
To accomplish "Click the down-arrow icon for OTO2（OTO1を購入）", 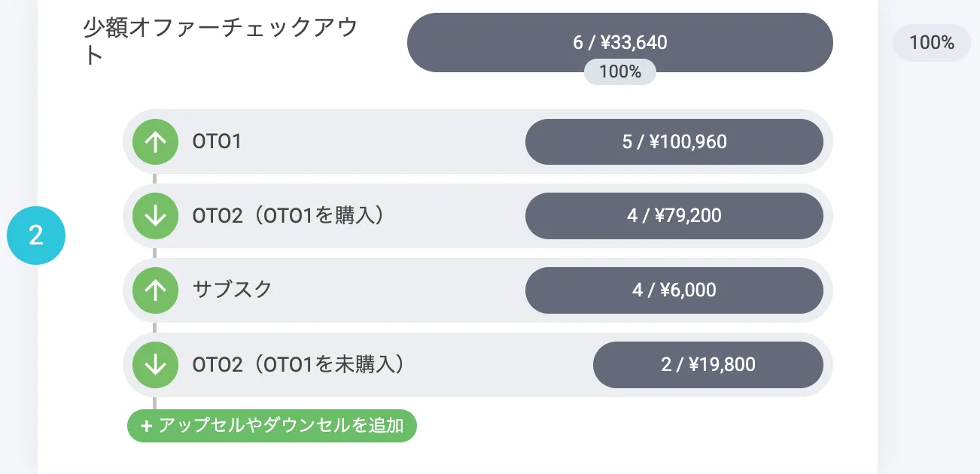I will coord(155,216).
